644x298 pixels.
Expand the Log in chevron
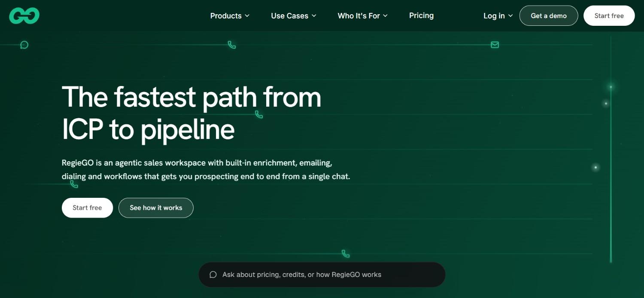click(510, 16)
